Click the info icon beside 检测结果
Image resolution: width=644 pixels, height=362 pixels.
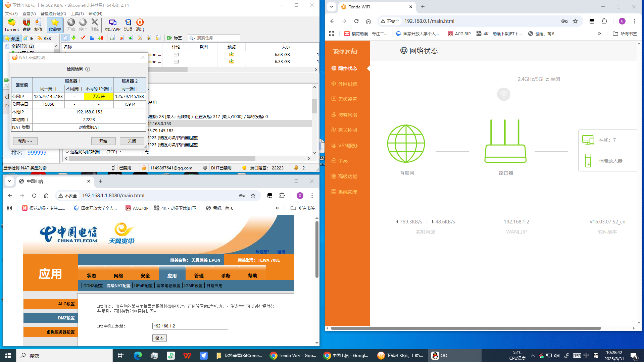[x=88, y=69]
